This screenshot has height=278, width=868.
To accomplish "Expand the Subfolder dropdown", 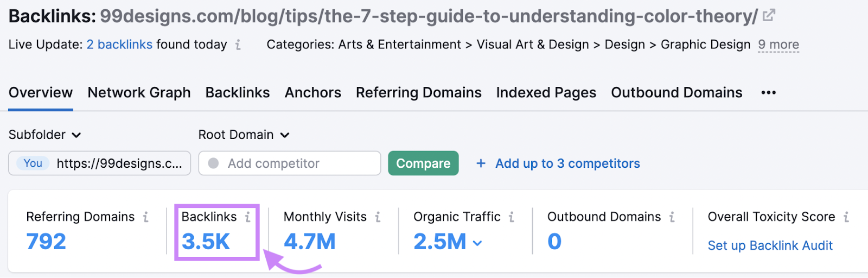I will (x=45, y=135).
